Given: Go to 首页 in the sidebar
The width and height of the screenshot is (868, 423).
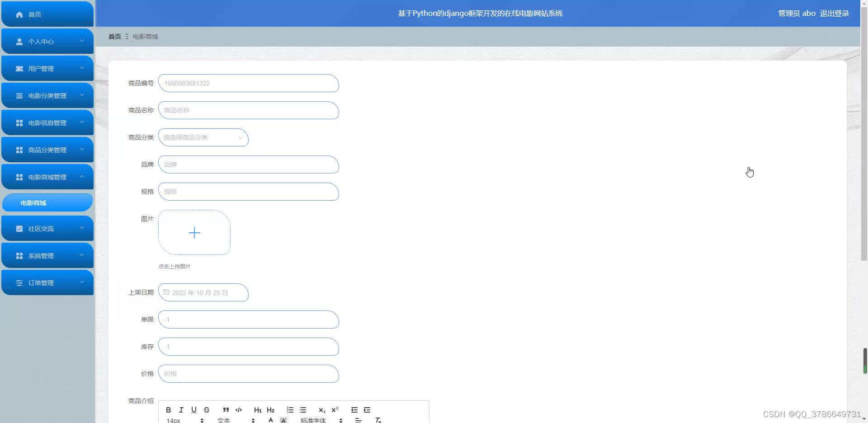Looking at the screenshot, I should point(47,14).
